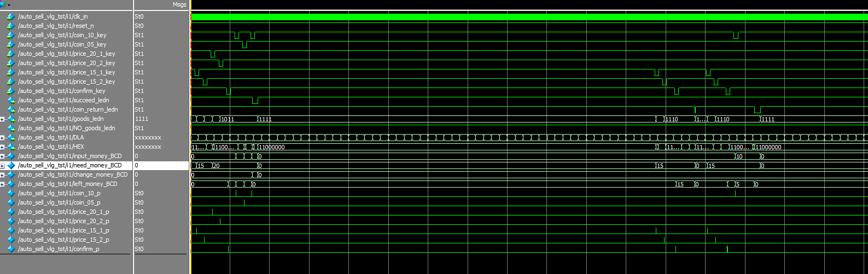This screenshot has width=868, height=274.
Task: Expand the goods_ledn bus signal
Action: tap(2, 119)
